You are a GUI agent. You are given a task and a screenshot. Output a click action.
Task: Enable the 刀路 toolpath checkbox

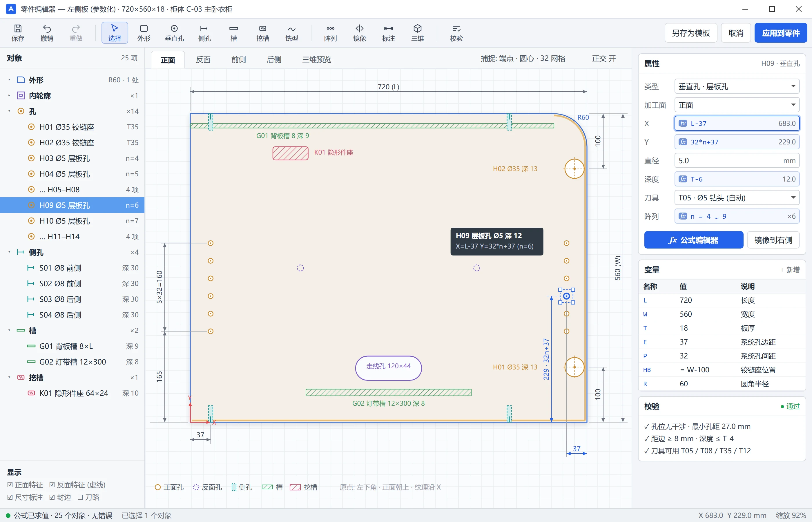coord(80,497)
